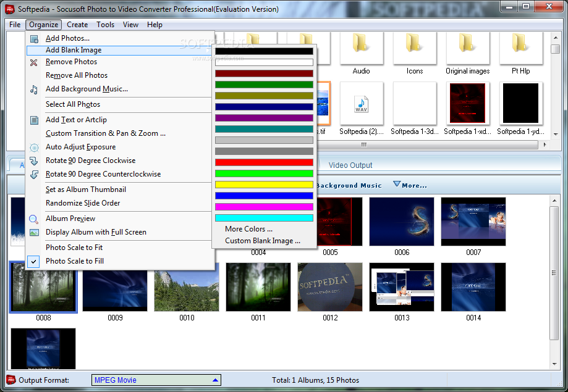Click the Rotate 90 Degree Clockwise icon
Image resolution: width=568 pixels, height=392 pixels.
point(34,161)
